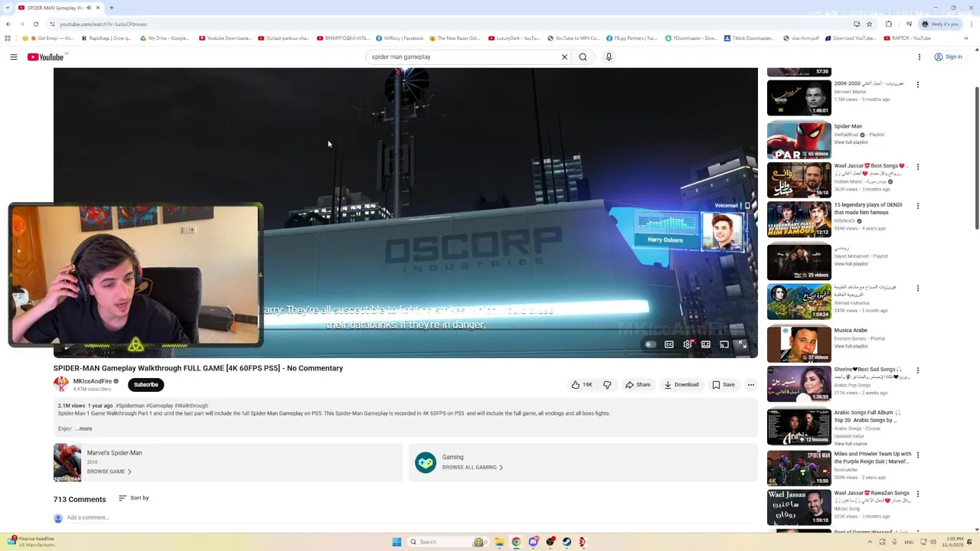Open the player settings gear
The image size is (980, 551).
688,344
